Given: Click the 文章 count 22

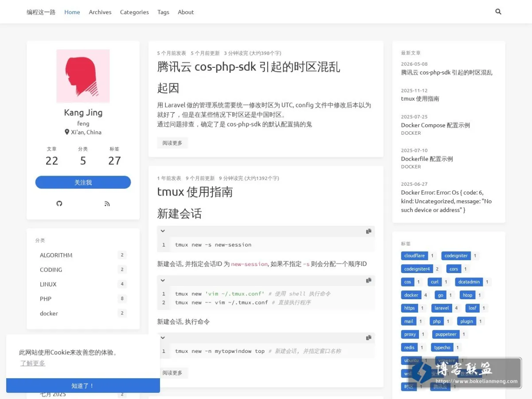Looking at the screenshot, I should 52,160.
